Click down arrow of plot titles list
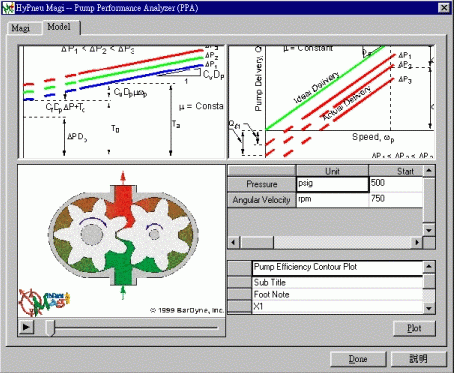 pyautogui.click(x=429, y=308)
